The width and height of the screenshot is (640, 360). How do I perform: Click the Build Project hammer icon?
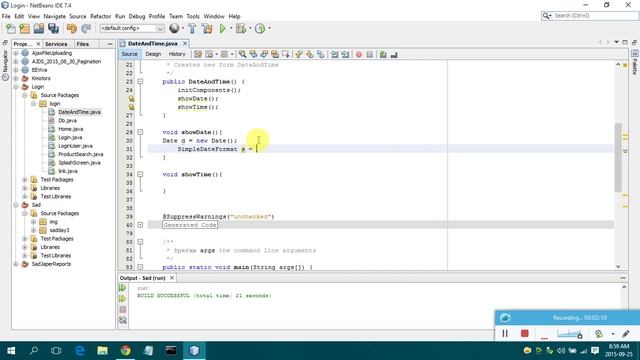[x=192, y=29]
